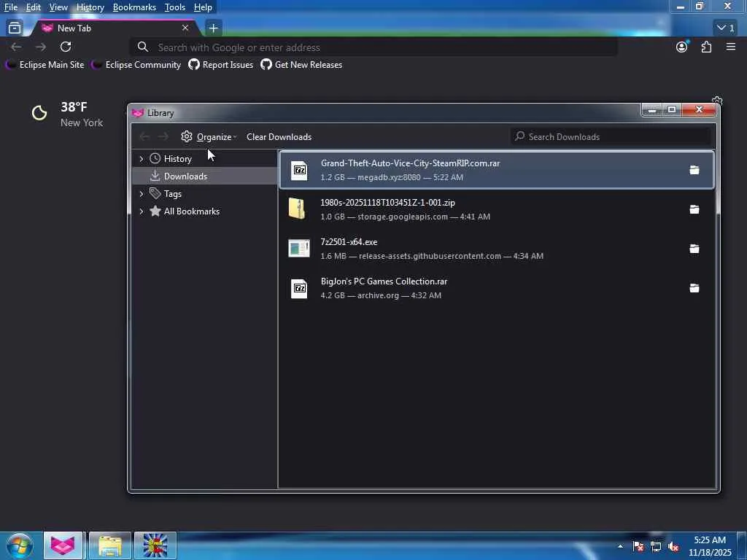
Task: Reload the current page
Action: coord(66,47)
